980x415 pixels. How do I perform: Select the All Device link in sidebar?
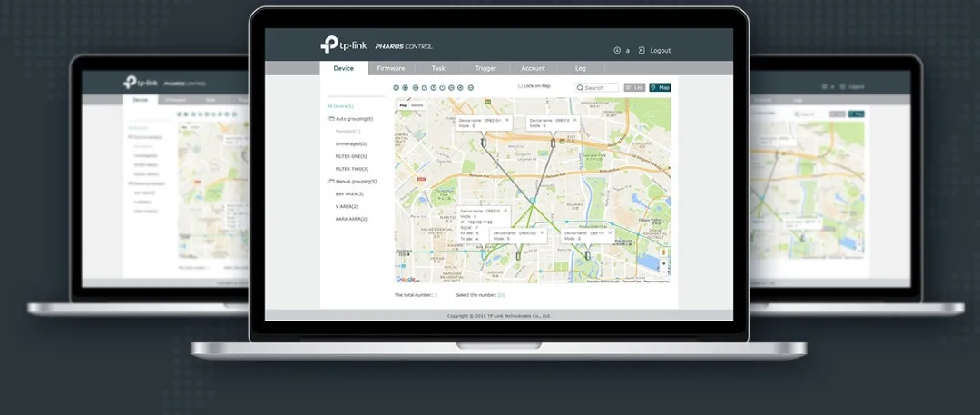340,106
